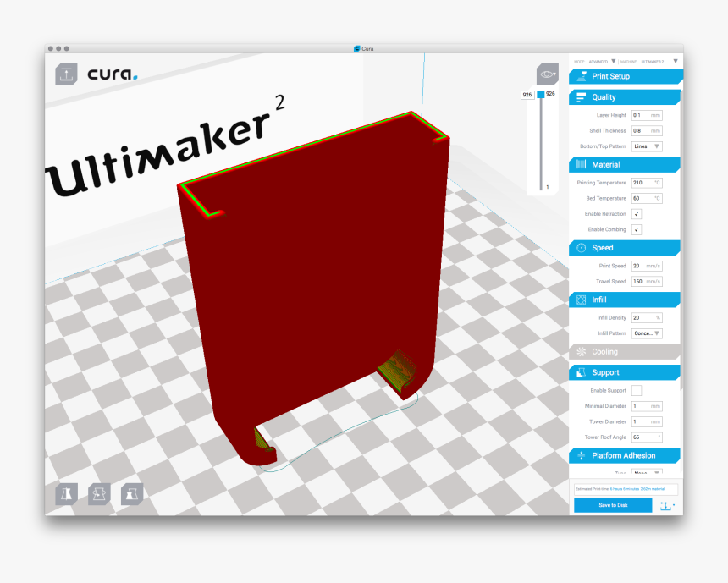Collapse the Quality section header

click(x=625, y=97)
